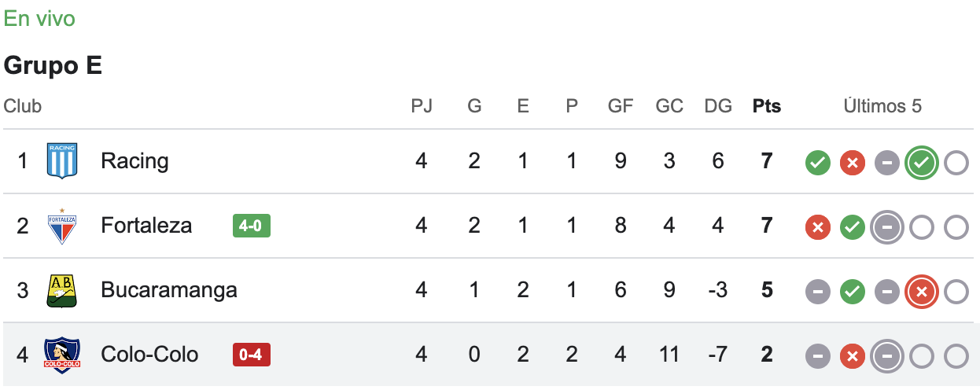Open the Colo-Colo team name link
The height and width of the screenshot is (390, 980).
[149, 355]
